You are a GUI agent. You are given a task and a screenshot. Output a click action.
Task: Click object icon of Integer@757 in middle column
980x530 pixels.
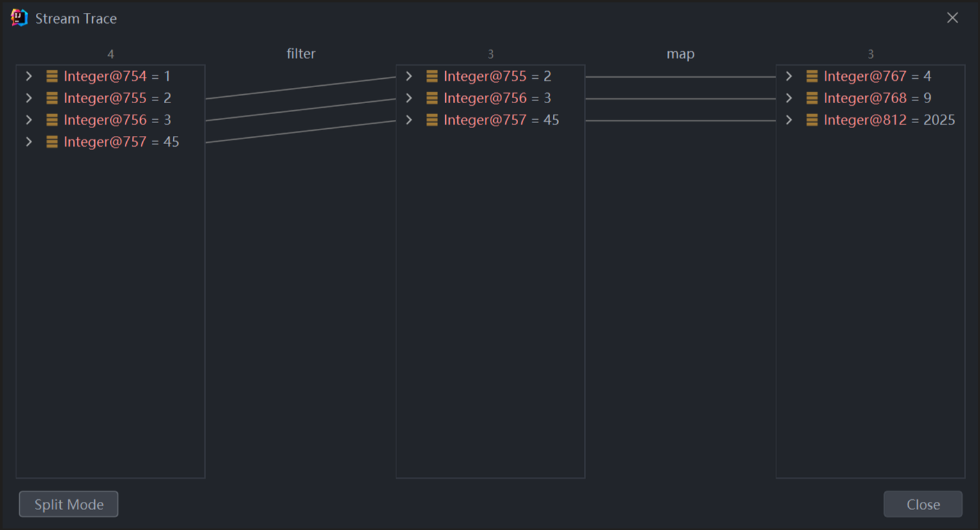tap(432, 120)
